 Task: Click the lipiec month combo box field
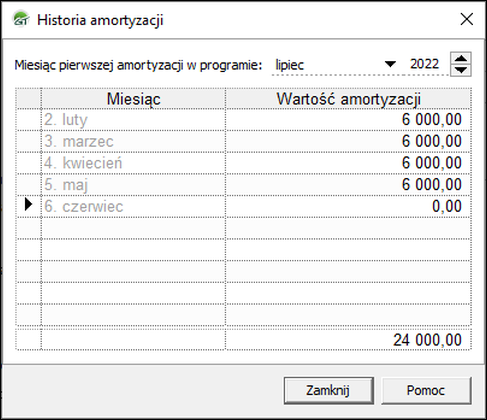335,64
